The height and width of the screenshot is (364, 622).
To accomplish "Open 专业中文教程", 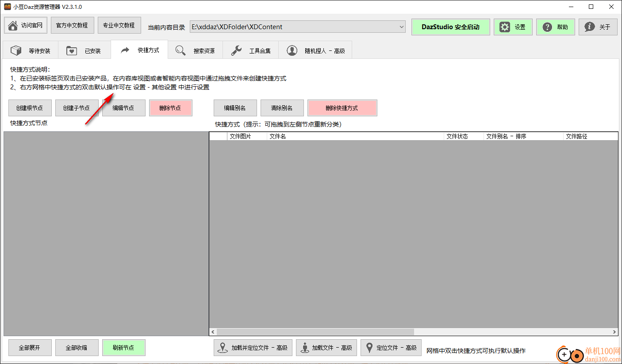I will 119,25.
